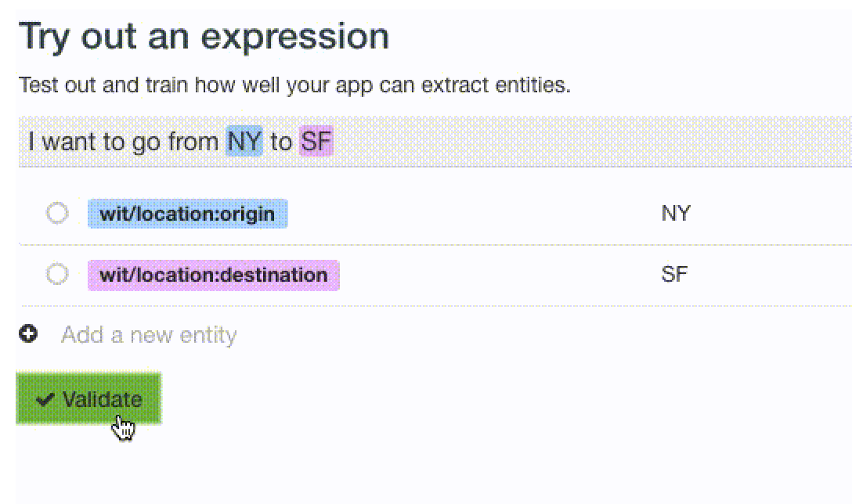Place cursor on the word from in expression

point(193,141)
